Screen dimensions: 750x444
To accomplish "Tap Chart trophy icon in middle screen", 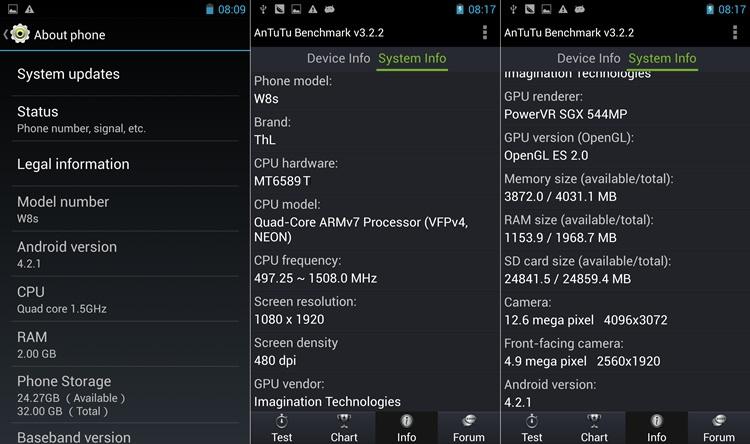I will (344, 421).
